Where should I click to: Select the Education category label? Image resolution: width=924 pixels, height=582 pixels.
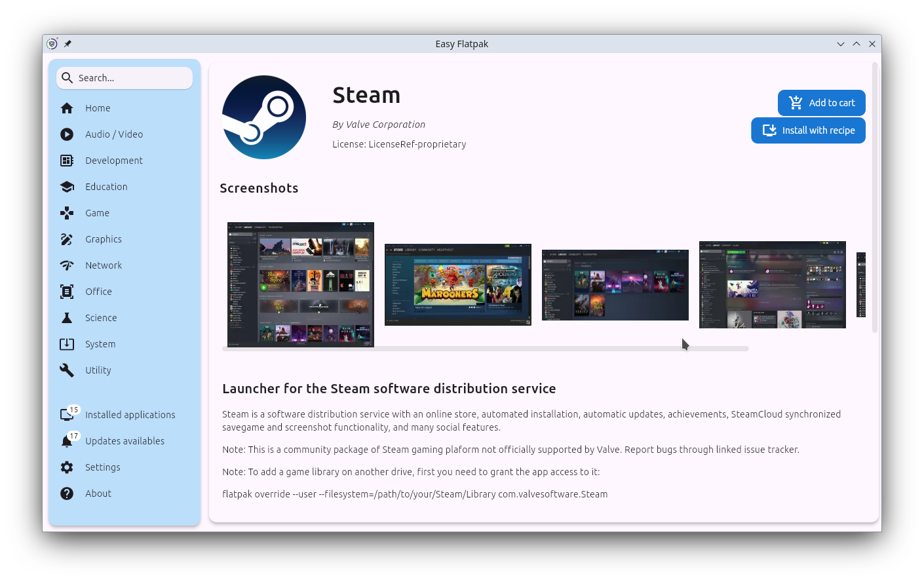(x=106, y=187)
